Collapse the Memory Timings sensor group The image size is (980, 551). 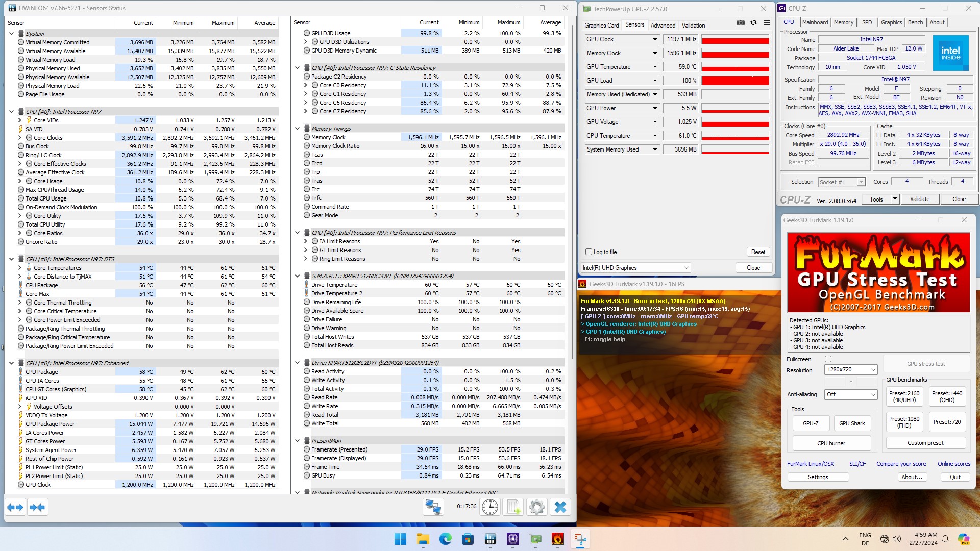click(298, 129)
